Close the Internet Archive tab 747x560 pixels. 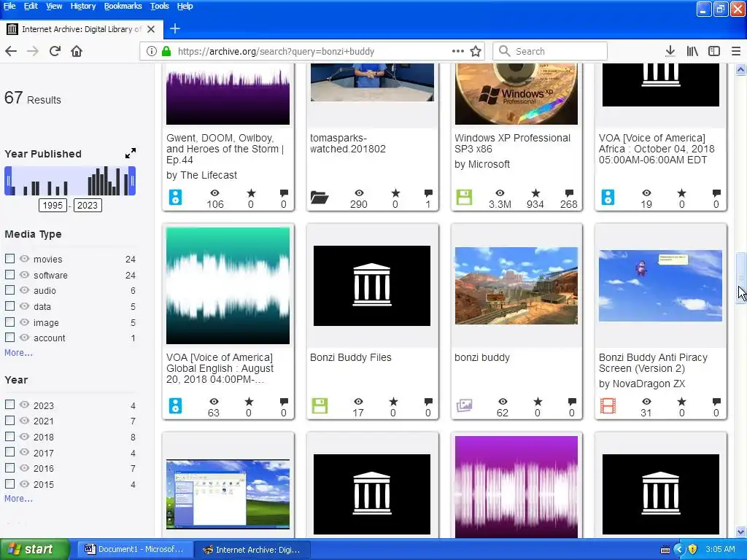pos(151,29)
